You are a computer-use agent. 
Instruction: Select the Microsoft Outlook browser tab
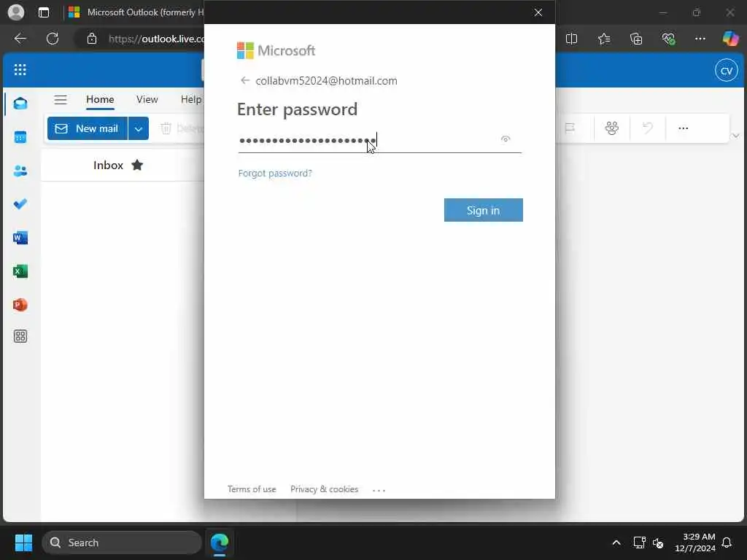pyautogui.click(x=135, y=12)
